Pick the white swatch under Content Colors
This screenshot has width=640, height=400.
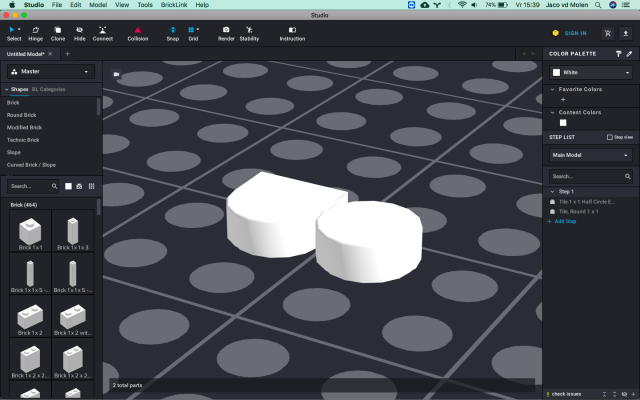[563, 123]
